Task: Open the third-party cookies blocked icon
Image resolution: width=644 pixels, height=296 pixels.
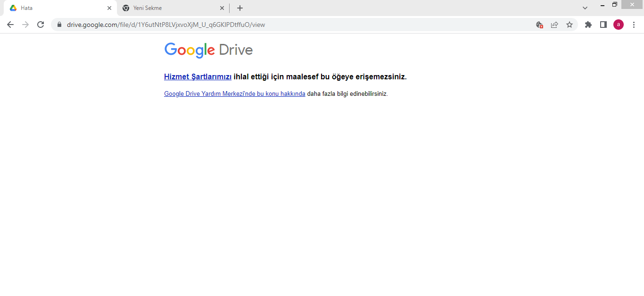Action: (x=540, y=25)
